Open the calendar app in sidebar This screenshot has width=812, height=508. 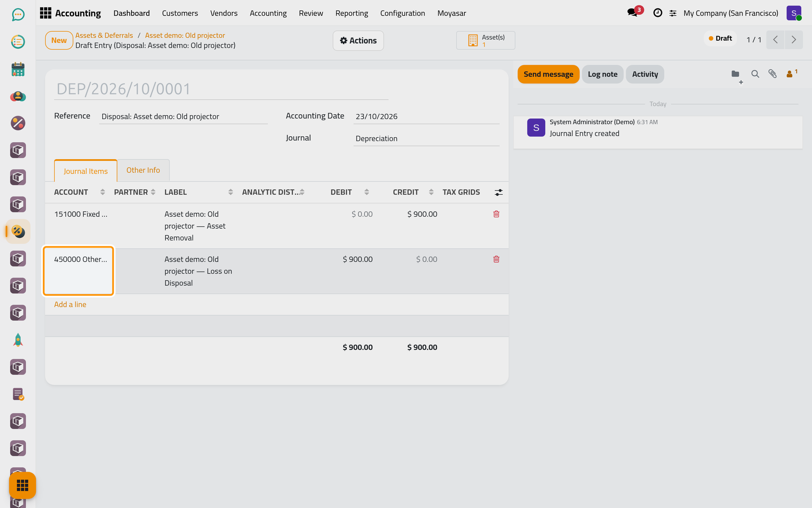[18, 69]
